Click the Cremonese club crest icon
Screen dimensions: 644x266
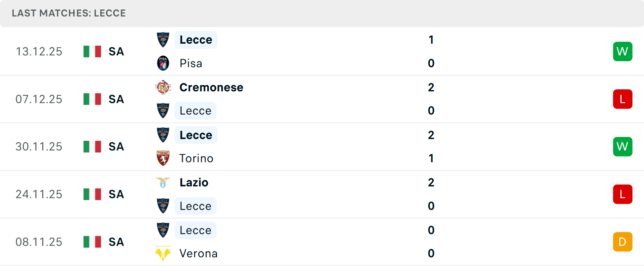click(163, 87)
